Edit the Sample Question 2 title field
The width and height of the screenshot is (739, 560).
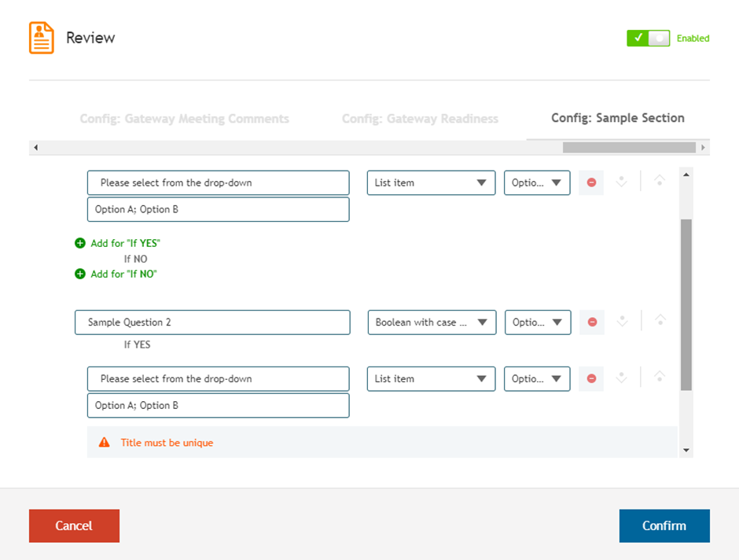coord(212,322)
